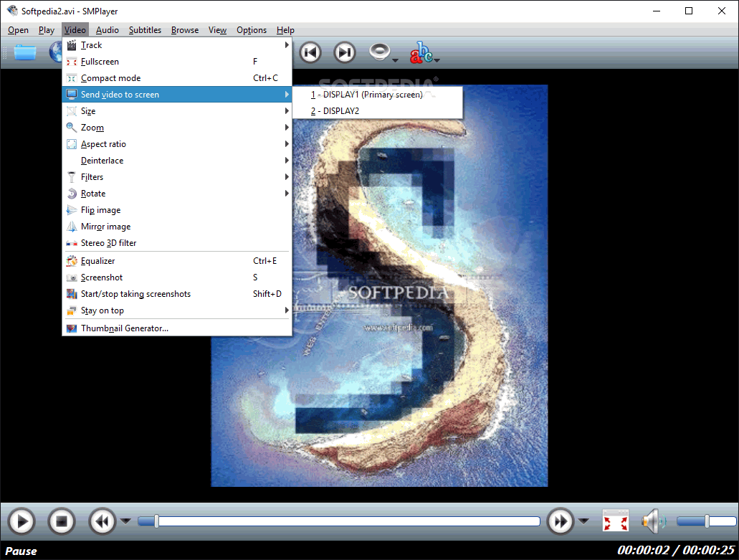Viewport: 739px width, 560px height.
Task: Open the Options menu
Action: click(252, 30)
